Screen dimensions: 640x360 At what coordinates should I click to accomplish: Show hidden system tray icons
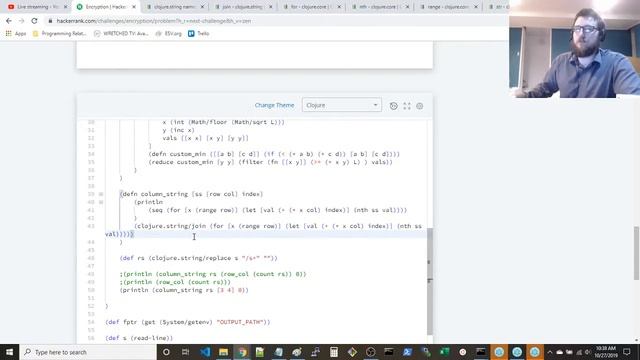pos(550,352)
